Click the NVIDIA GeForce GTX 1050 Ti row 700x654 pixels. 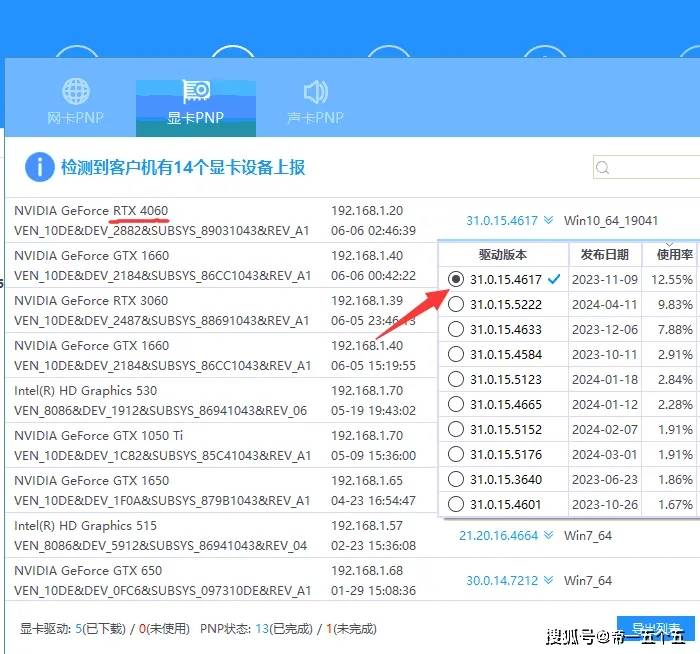tap(221, 446)
